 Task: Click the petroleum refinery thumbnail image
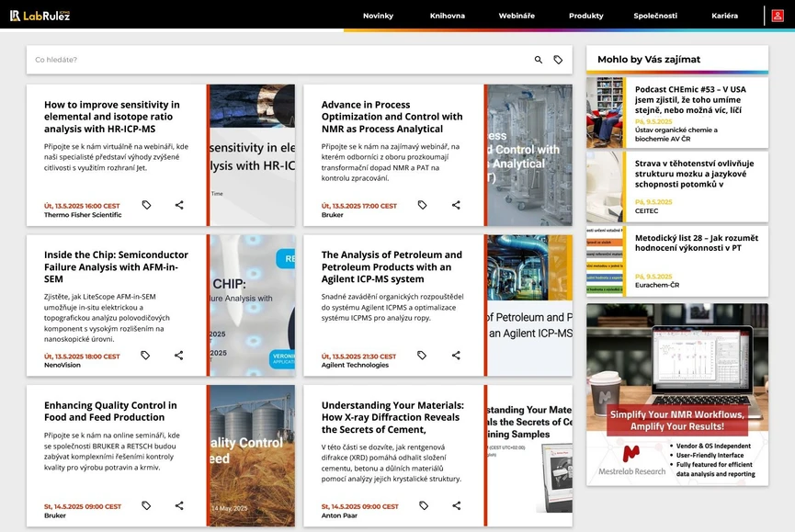pyautogui.click(x=529, y=305)
